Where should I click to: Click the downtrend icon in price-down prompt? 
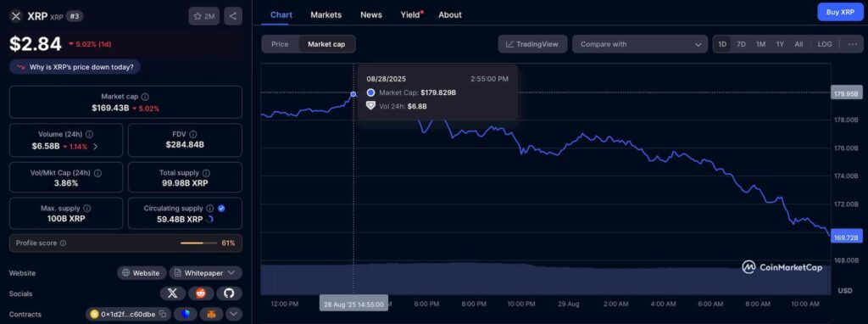21,67
